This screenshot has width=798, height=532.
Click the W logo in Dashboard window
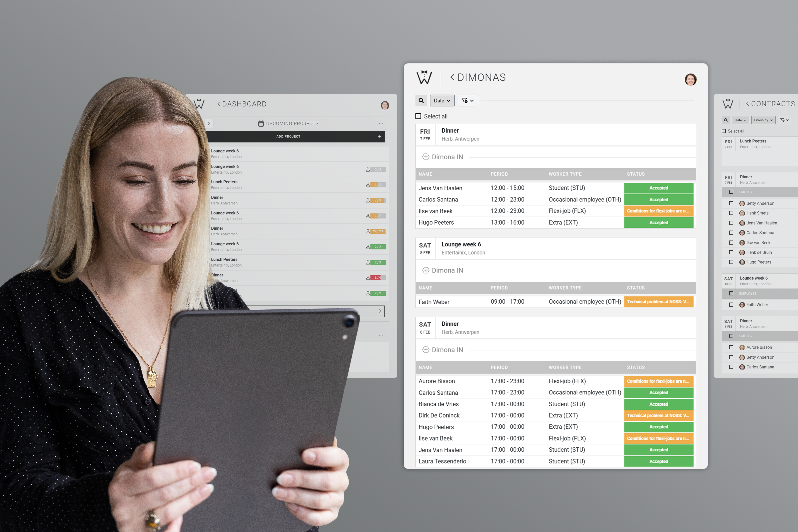point(199,104)
